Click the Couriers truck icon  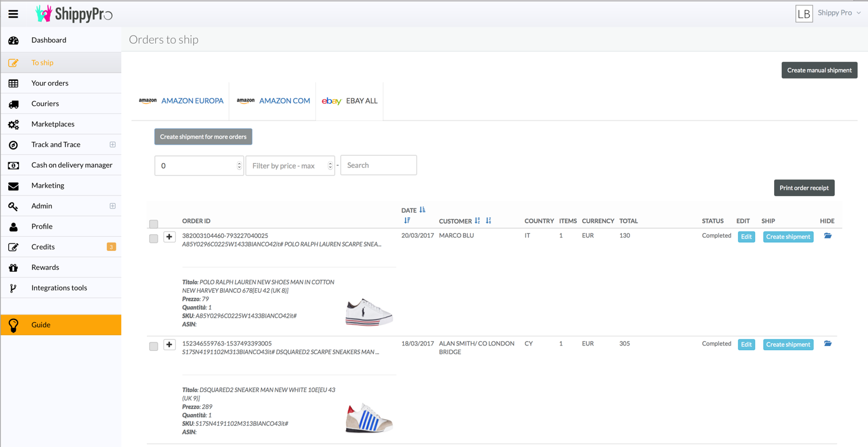[14, 104]
